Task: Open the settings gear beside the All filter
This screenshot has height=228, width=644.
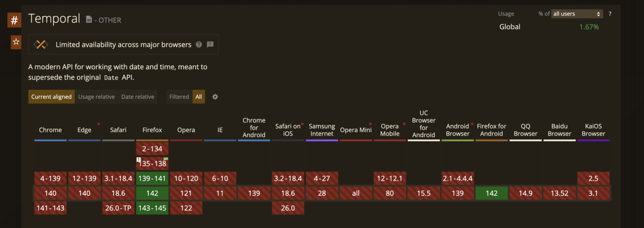Action: coord(215,97)
